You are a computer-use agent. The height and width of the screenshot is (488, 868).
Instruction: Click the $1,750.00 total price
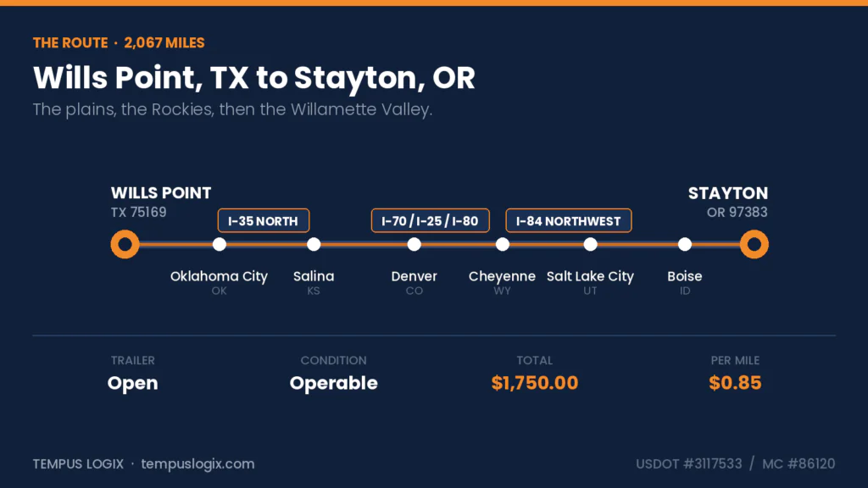[x=535, y=383]
